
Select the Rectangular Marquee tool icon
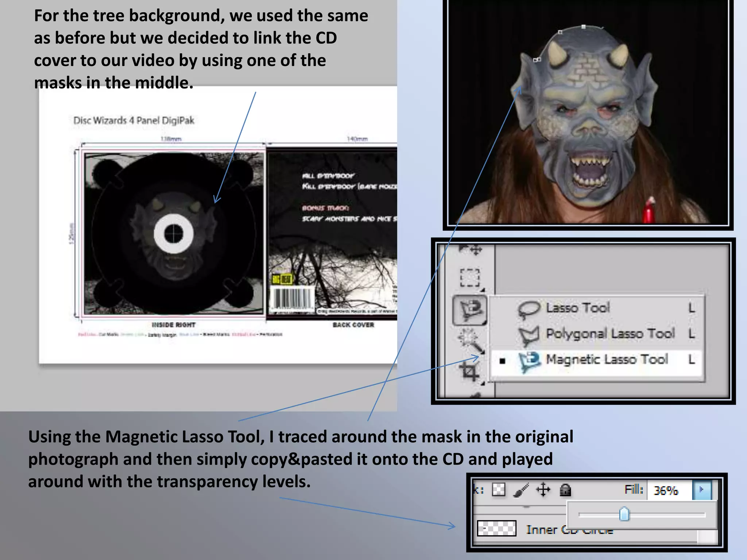pyautogui.click(x=469, y=279)
